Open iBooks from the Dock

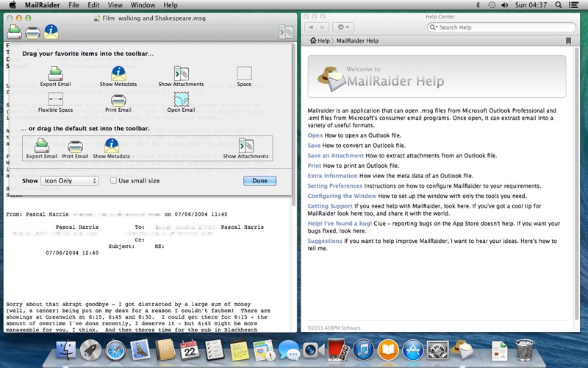(x=388, y=350)
